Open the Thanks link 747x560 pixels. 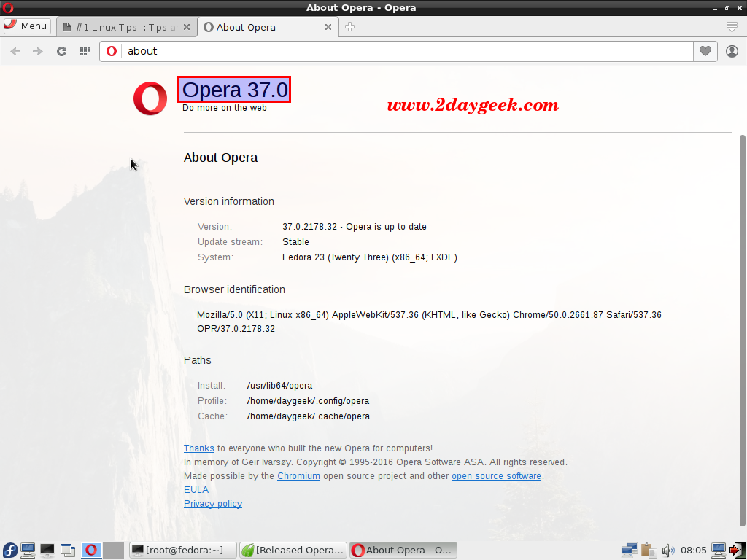coord(198,448)
